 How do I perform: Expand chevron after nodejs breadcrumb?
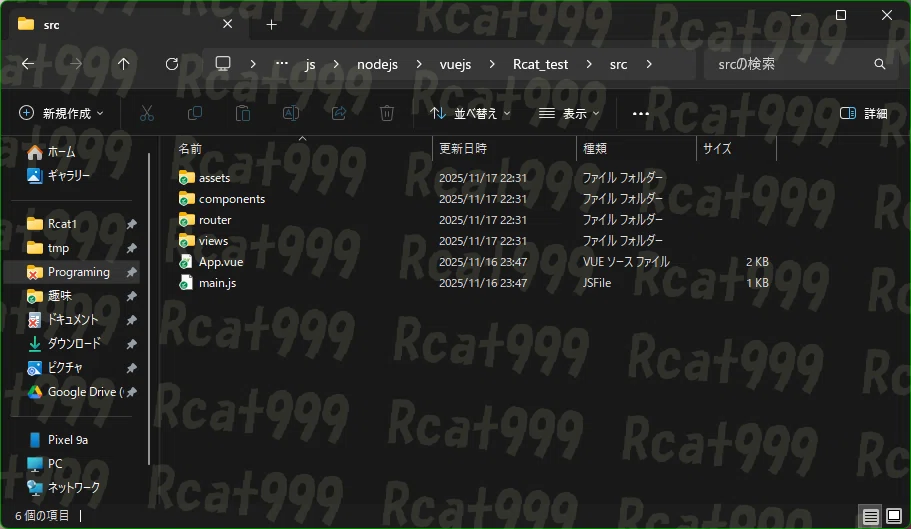click(419, 64)
